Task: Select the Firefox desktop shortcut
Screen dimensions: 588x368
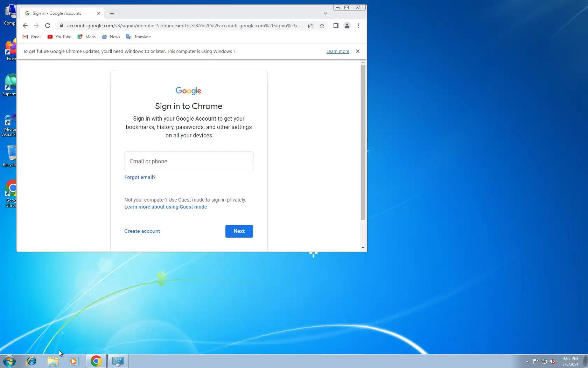Action: coord(10,50)
